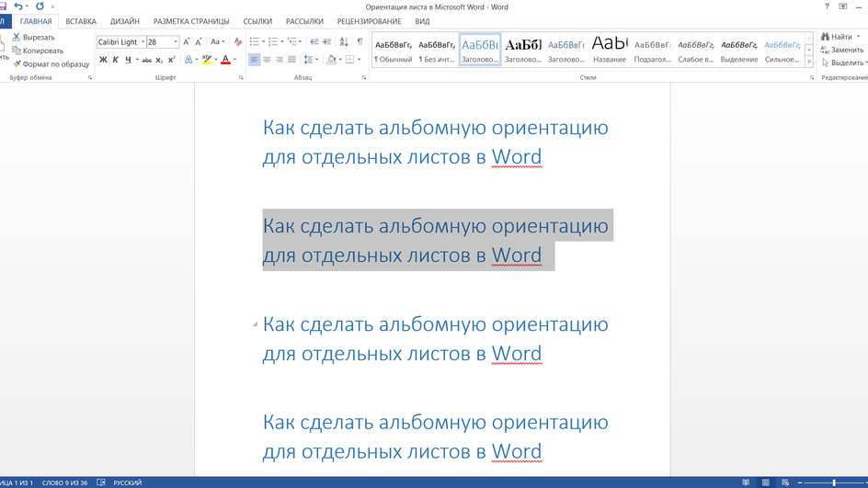Image resolution: width=868 pixels, height=488 pixels.
Task: Toggle print layout view in status bar
Action: coord(766,482)
